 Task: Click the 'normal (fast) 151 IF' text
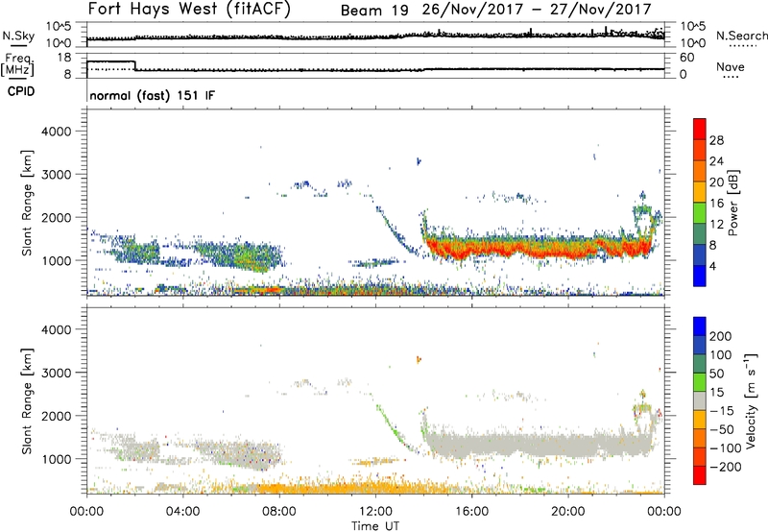(153, 95)
